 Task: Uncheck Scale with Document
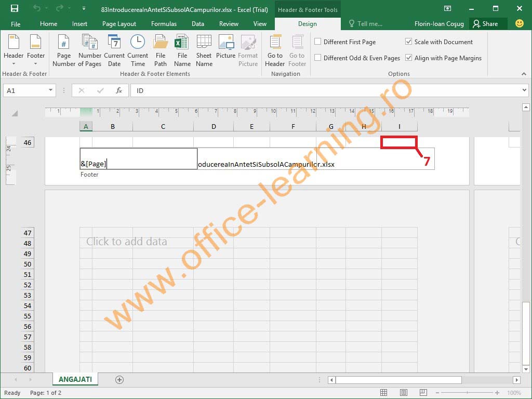click(409, 42)
